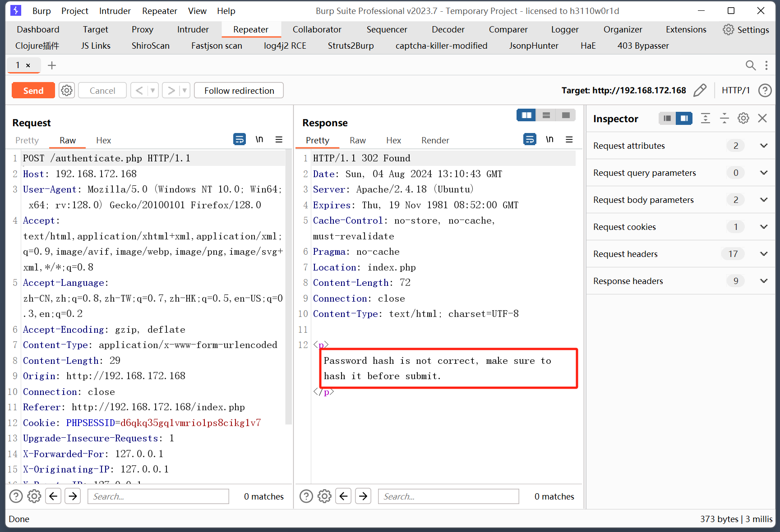Dock Inspector to the right layout

pos(684,118)
